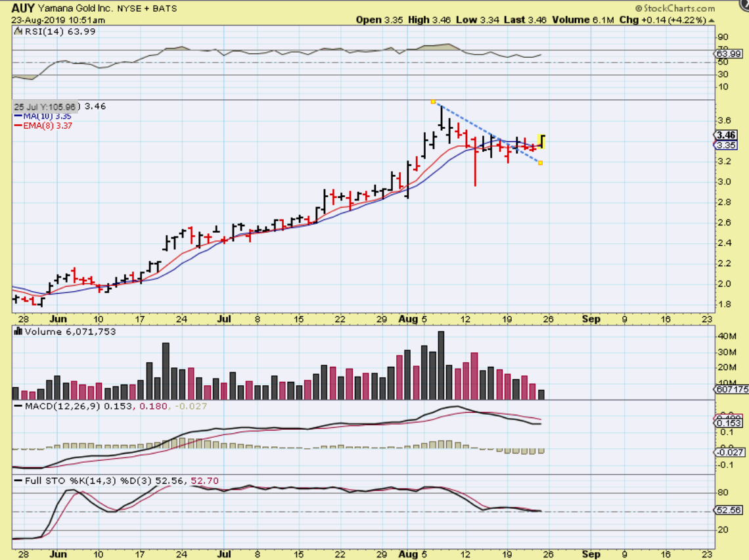Image resolution: width=749 pixels, height=560 pixels.
Task: Select the lower yellow handle of the dashed trendline
Action: click(540, 163)
